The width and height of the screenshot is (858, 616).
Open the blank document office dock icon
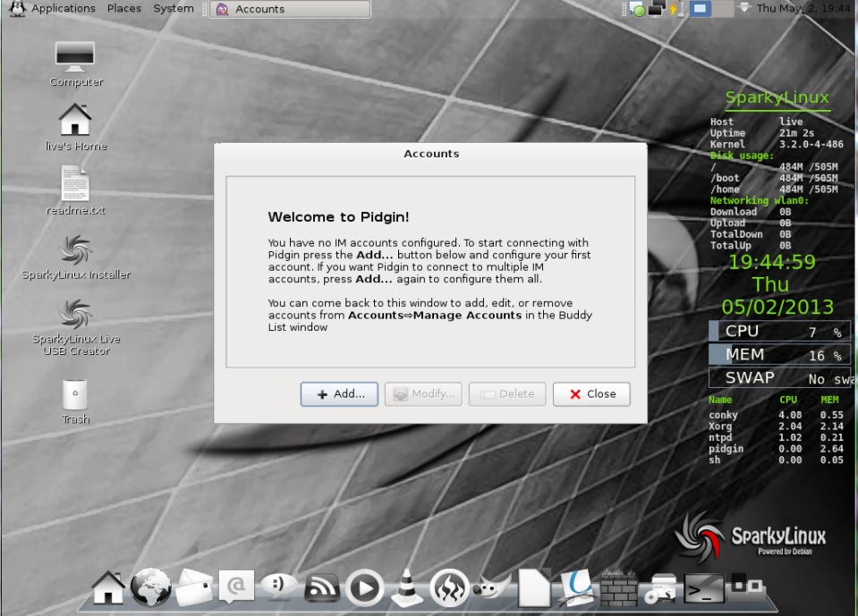tap(534, 587)
